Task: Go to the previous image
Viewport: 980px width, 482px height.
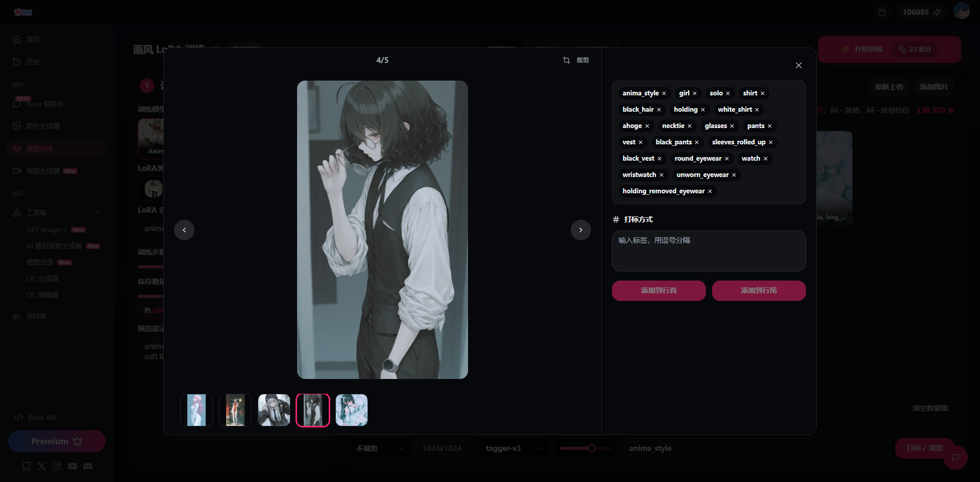Action: coord(184,230)
